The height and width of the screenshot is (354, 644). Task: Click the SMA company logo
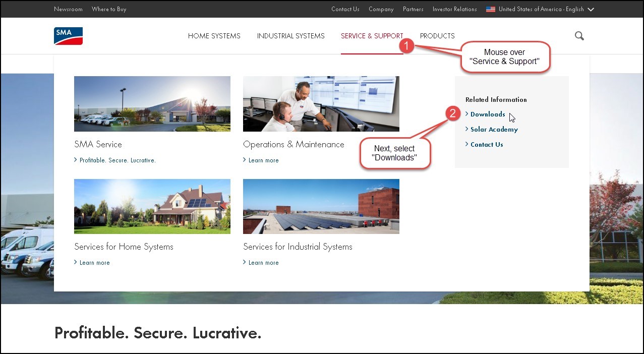[x=68, y=36]
